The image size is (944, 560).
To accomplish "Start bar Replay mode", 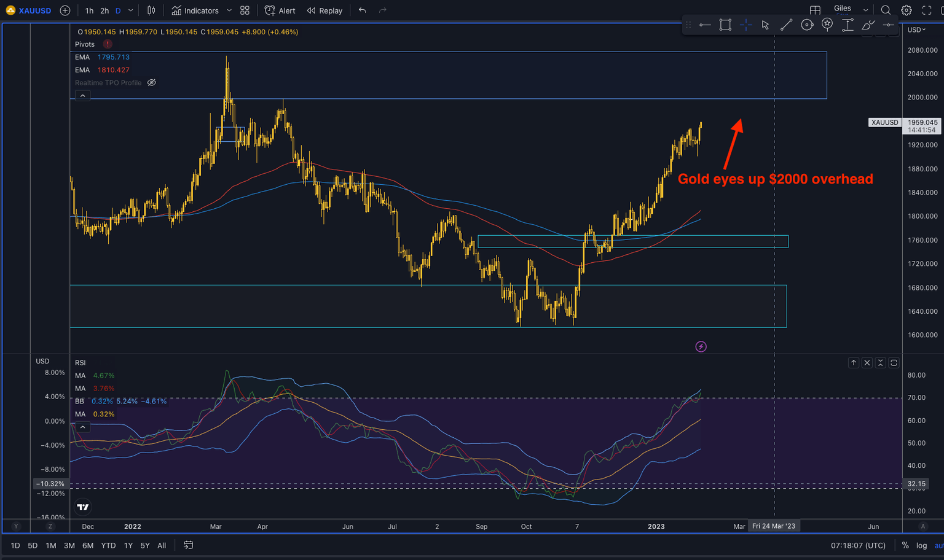I will 324,10.
